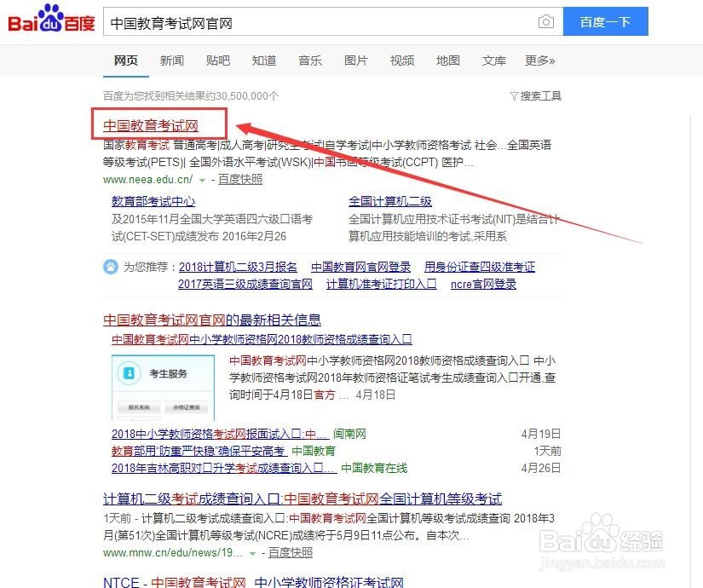
Task: Open 搜索工具 search tools
Action: [541, 96]
